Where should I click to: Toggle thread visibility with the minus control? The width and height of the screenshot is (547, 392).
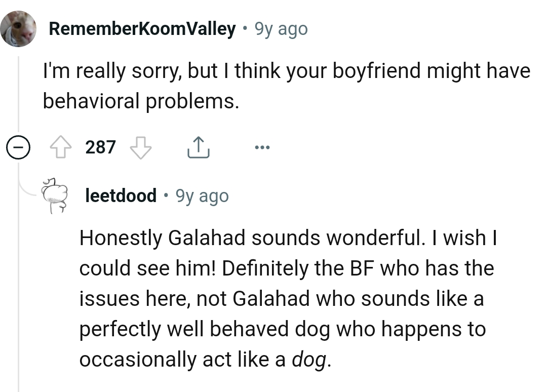pyautogui.click(x=18, y=148)
